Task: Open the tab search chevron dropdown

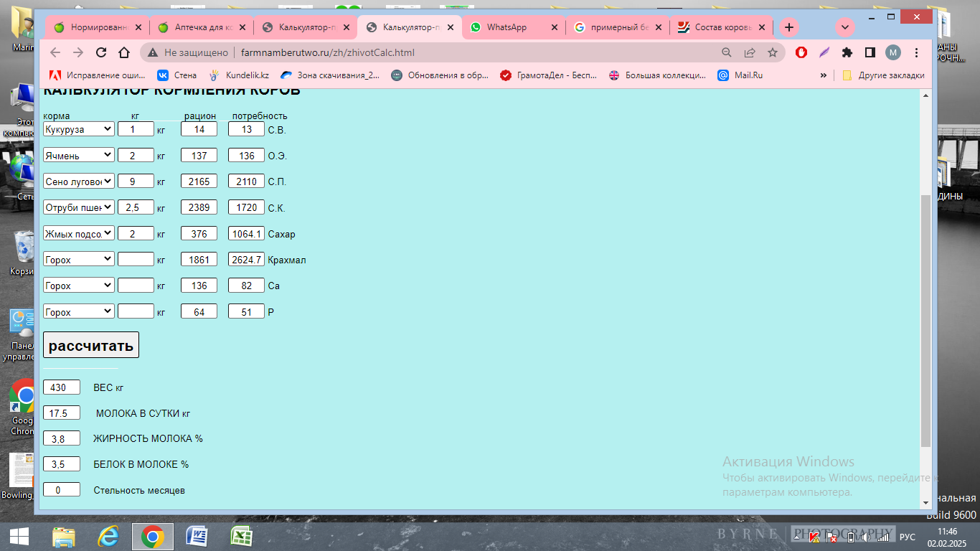Action: coord(845,27)
